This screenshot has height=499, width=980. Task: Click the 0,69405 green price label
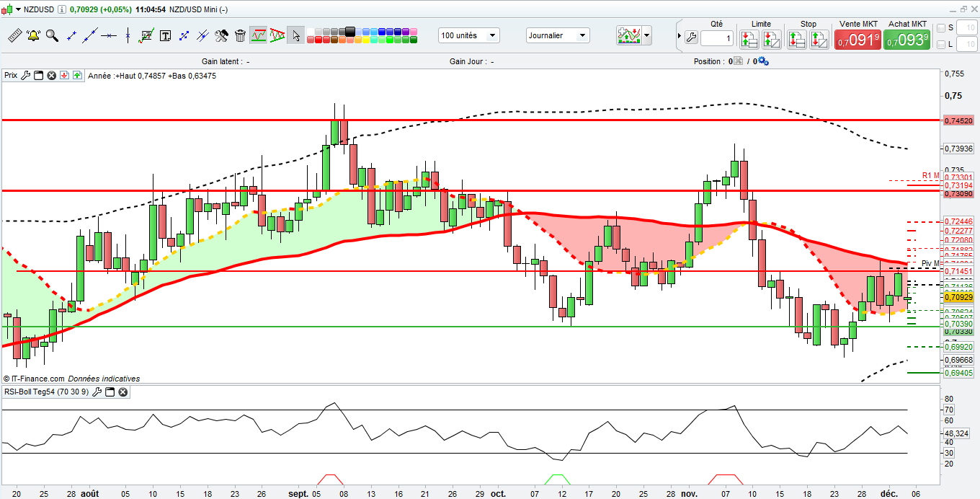click(958, 373)
